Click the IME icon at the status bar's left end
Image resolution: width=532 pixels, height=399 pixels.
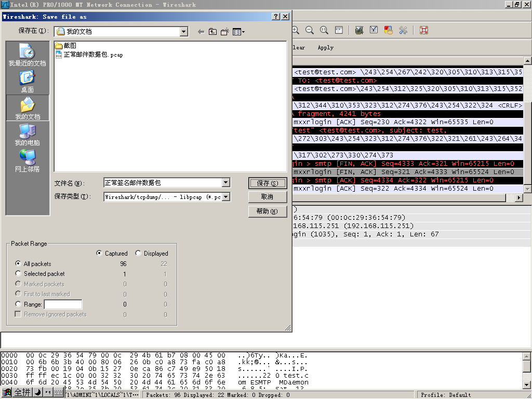point(6,393)
